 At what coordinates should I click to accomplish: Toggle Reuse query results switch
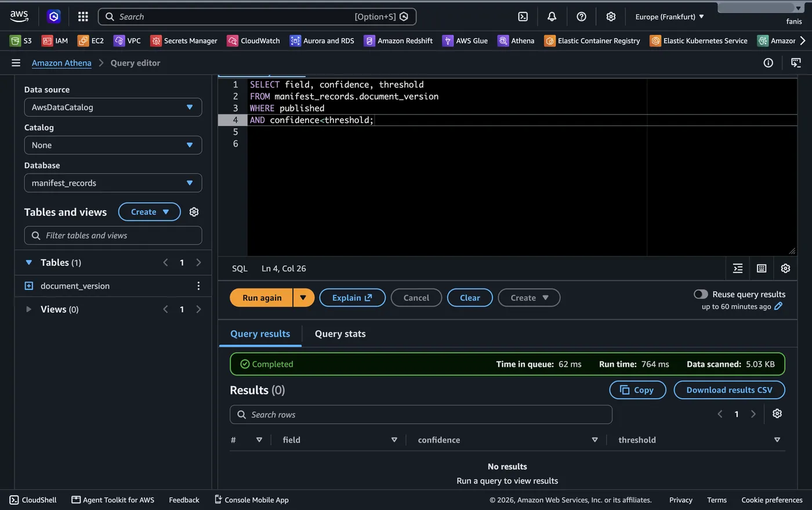coord(701,294)
